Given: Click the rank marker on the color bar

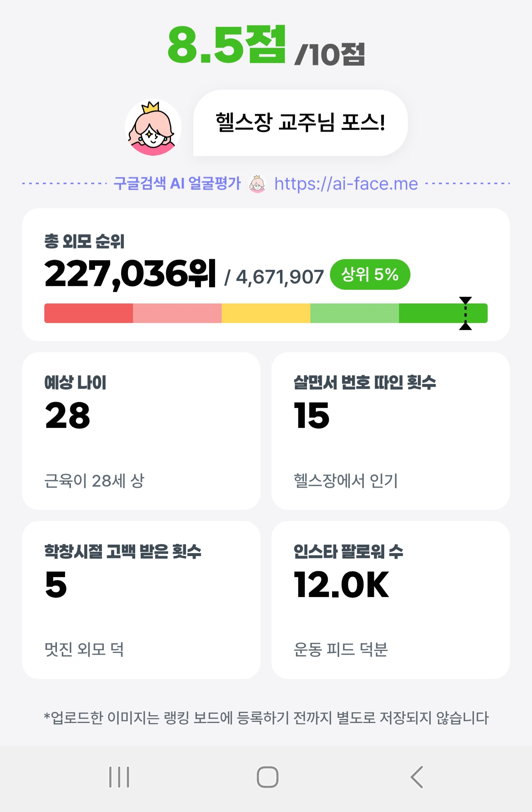Looking at the screenshot, I should 465,313.
